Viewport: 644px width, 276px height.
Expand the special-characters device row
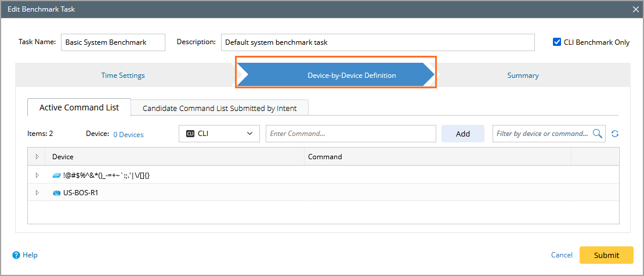pos(37,175)
